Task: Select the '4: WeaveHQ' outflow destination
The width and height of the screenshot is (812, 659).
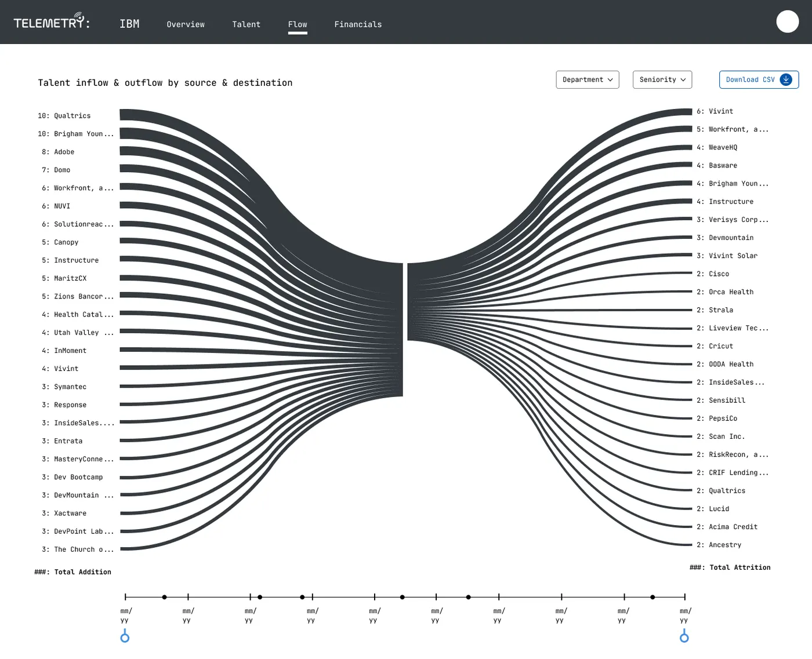Action: [717, 147]
